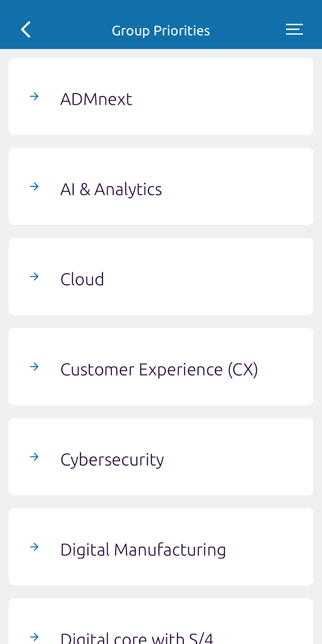Open the hamburger menu
This screenshot has height=644, width=322.
[x=294, y=29]
